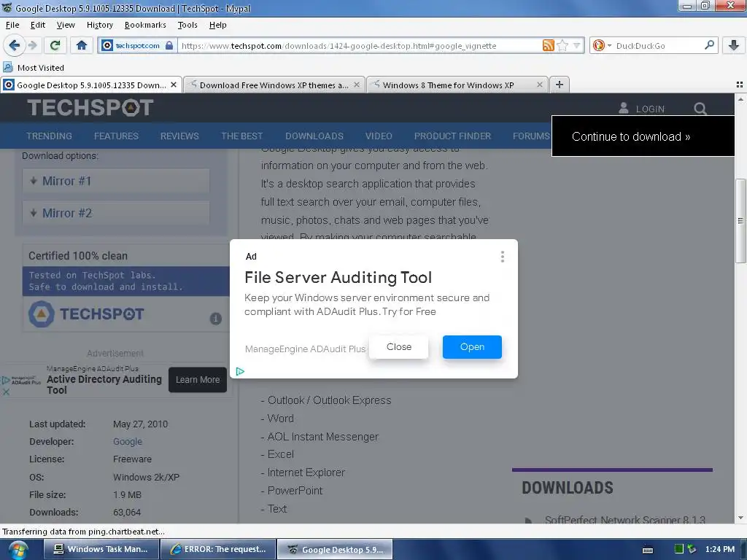The height and width of the screenshot is (560, 747).
Task: Click the Google developer link
Action: 128,441
